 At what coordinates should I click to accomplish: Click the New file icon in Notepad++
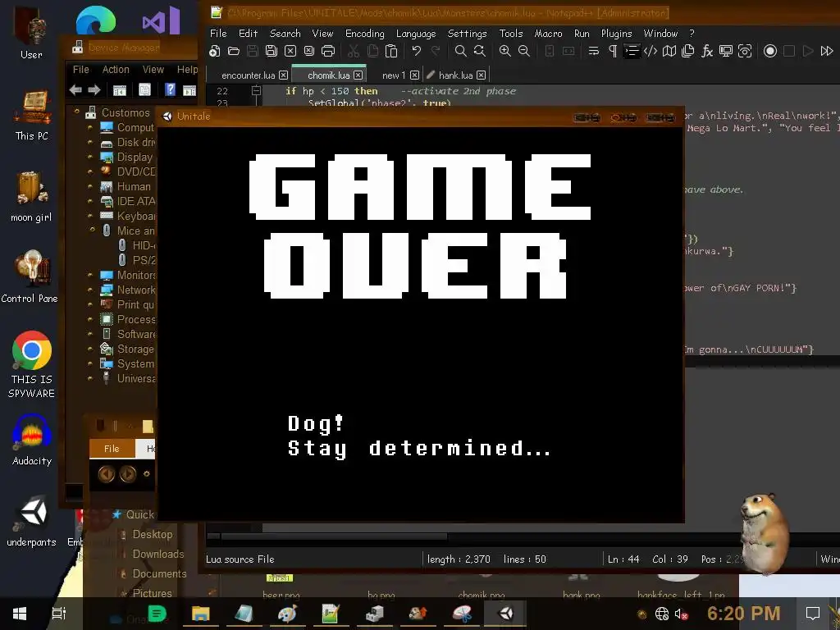coord(215,51)
